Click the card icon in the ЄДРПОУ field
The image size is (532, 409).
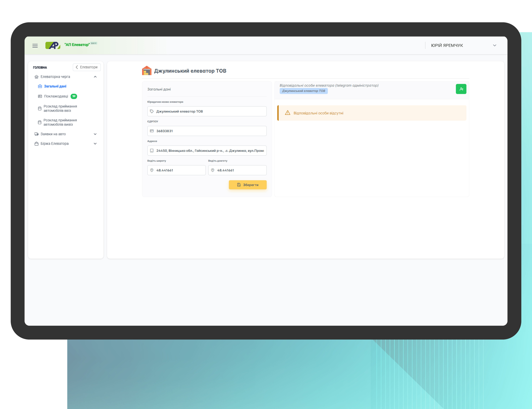152,131
